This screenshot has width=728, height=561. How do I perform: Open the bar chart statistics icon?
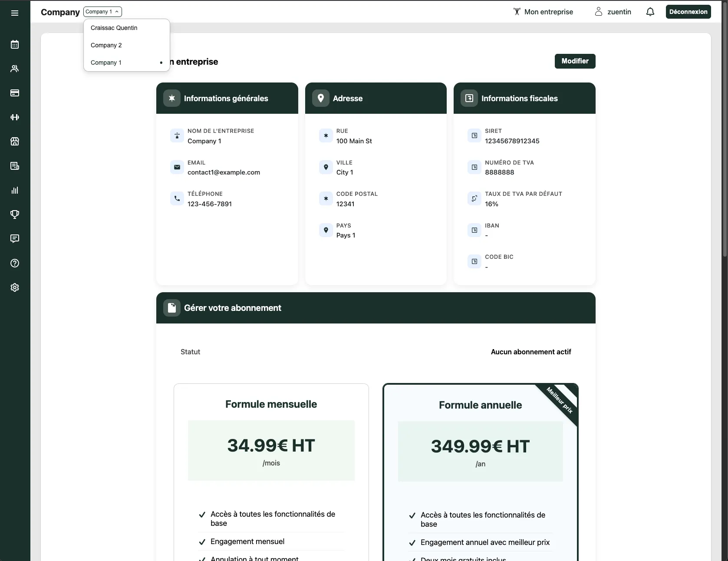[15, 190]
